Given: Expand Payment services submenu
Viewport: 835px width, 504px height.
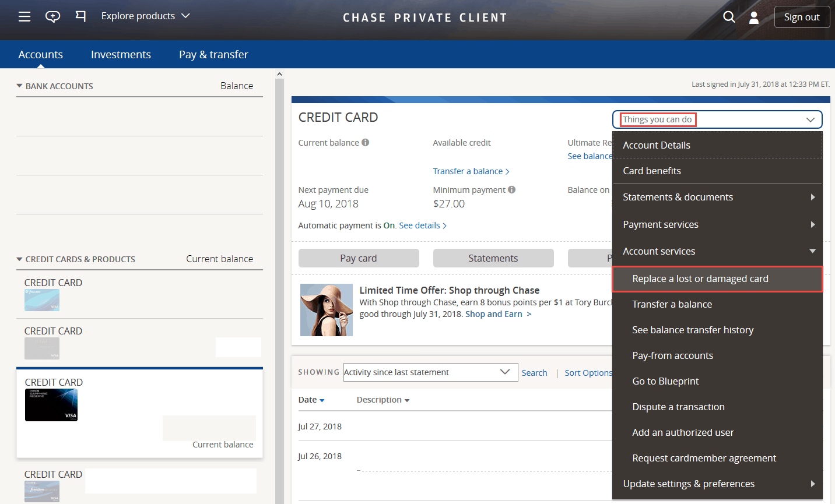Looking at the screenshot, I should click(718, 224).
